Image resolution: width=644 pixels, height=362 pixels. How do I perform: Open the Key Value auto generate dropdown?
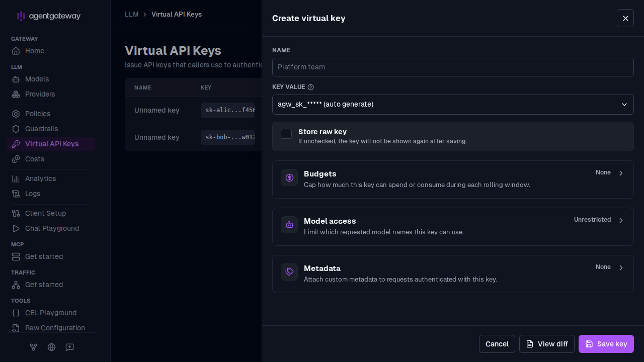[x=453, y=104]
